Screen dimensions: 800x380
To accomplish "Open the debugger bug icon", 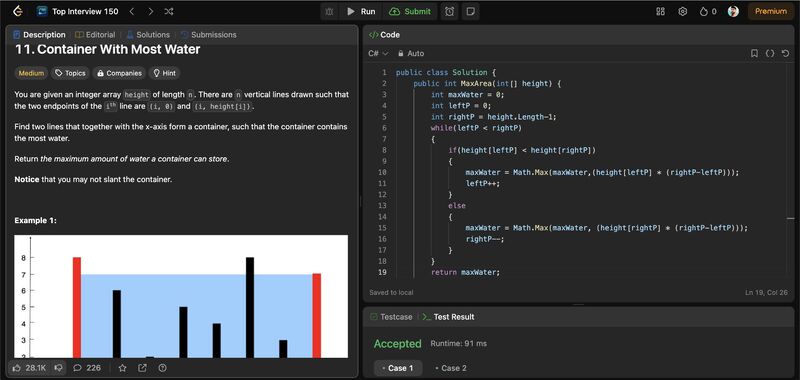I will [329, 11].
